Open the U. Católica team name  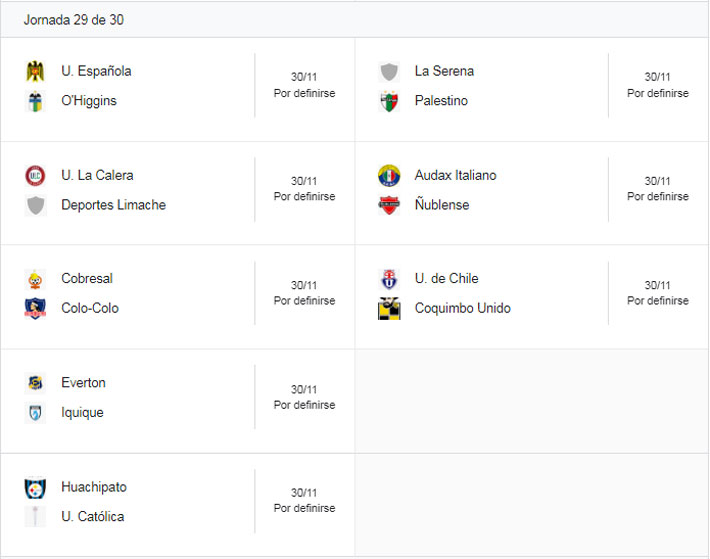coord(92,517)
